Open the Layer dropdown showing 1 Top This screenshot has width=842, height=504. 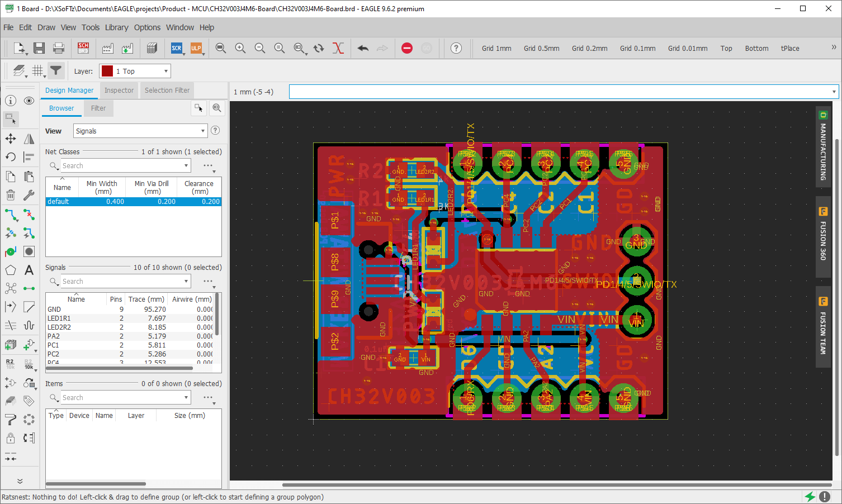pos(135,71)
